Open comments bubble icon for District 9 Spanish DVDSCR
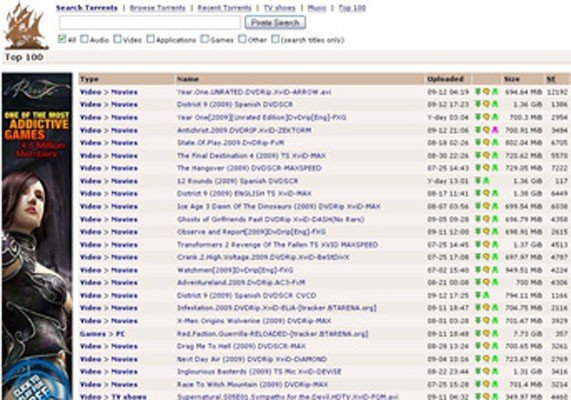Viewport: 571px width, 400px height. (x=487, y=104)
